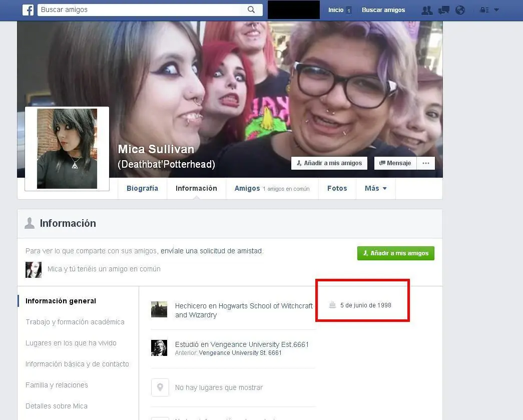Click the location pin icon

pos(160,387)
